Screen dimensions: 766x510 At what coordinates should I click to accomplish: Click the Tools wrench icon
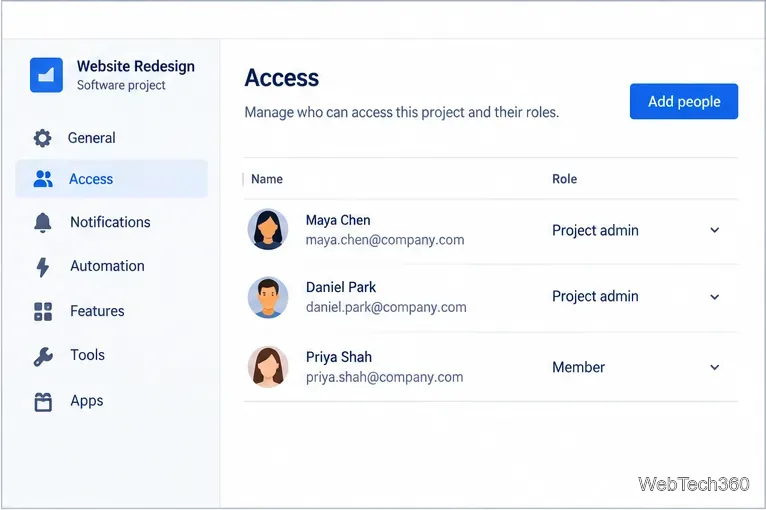[x=43, y=356]
